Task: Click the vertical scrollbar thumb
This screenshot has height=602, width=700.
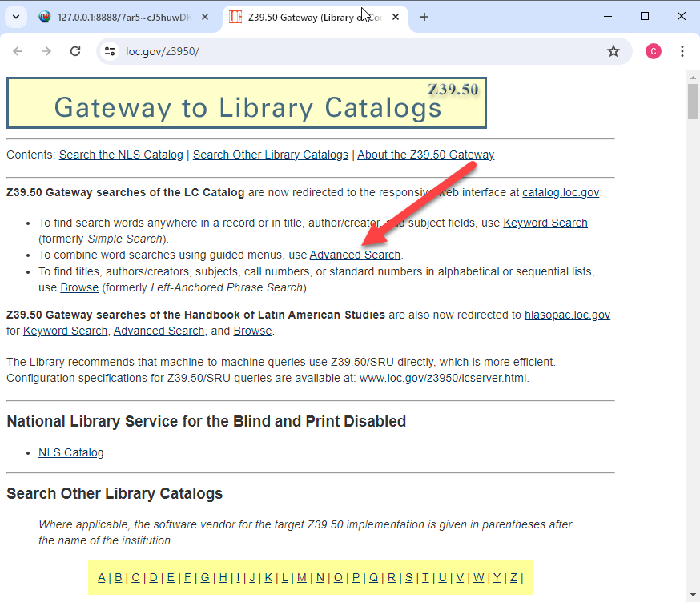Action: [x=693, y=100]
